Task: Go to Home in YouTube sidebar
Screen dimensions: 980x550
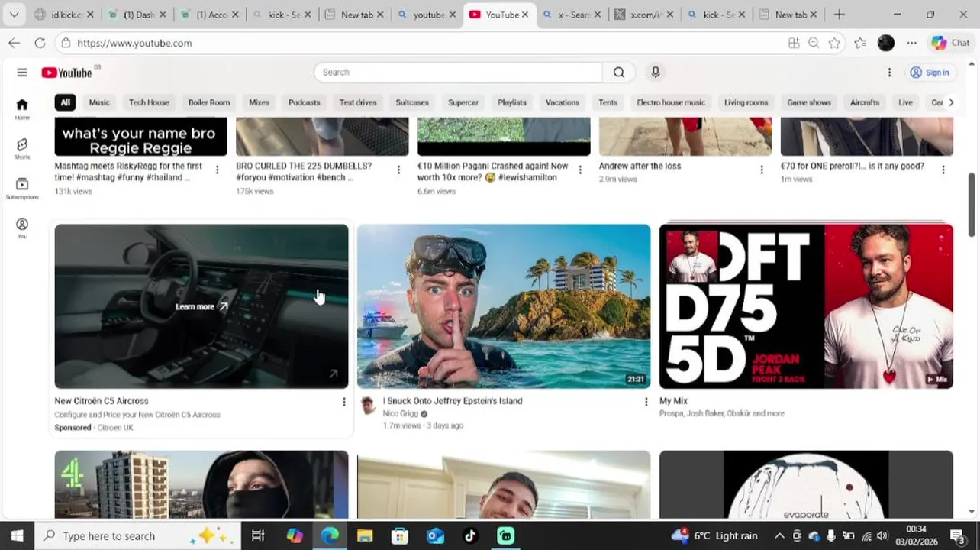Action: coord(22,108)
